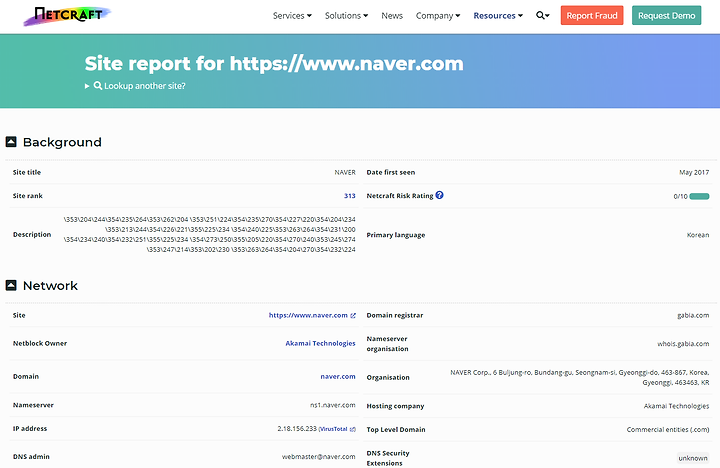This screenshot has height=468, width=720.
Task: Click the 'Site report for https://www.naver.com' heading
Action: click(274, 63)
